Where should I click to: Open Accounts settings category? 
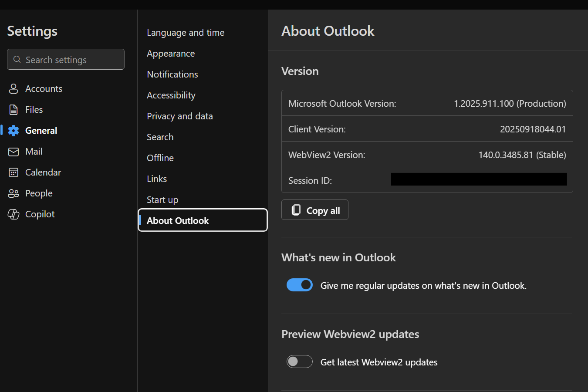click(44, 89)
